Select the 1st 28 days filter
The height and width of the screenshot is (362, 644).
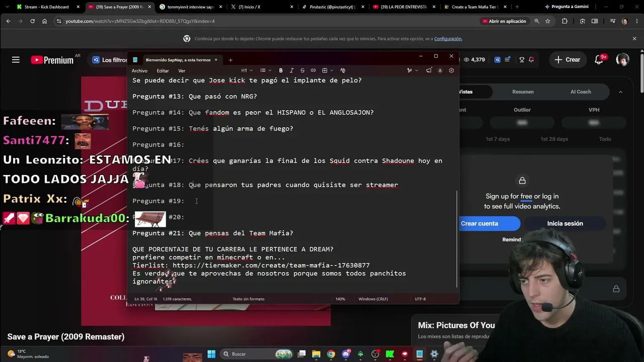tap(554, 139)
